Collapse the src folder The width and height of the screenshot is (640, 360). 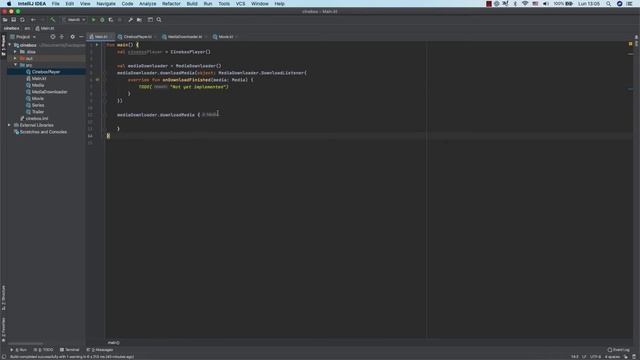16,65
